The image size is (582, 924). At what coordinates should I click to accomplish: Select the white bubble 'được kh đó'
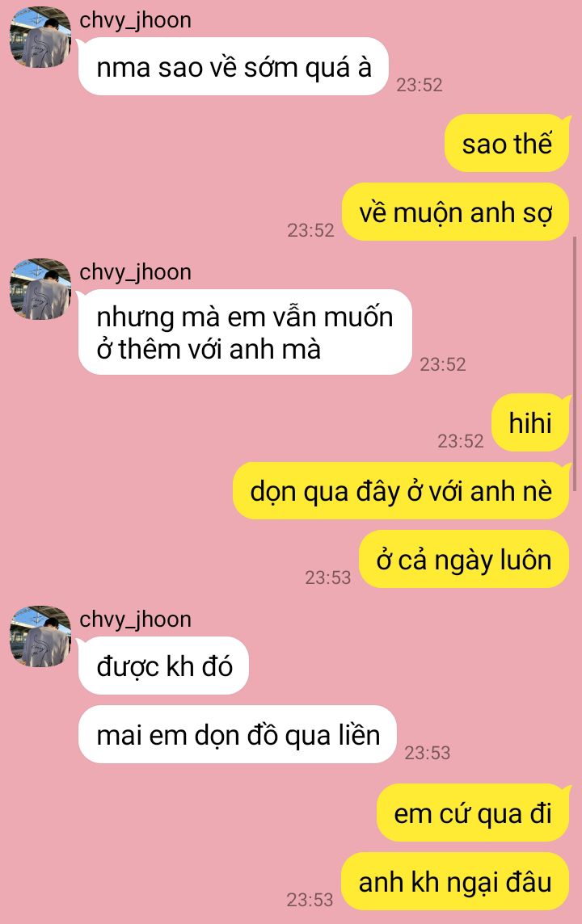pyautogui.click(x=164, y=666)
